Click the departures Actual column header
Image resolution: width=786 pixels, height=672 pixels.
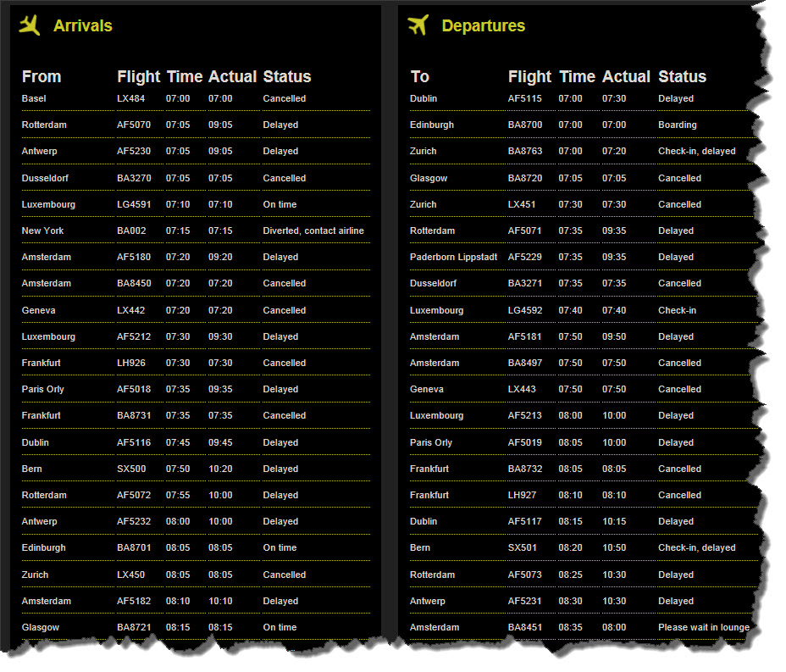coord(626,76)
